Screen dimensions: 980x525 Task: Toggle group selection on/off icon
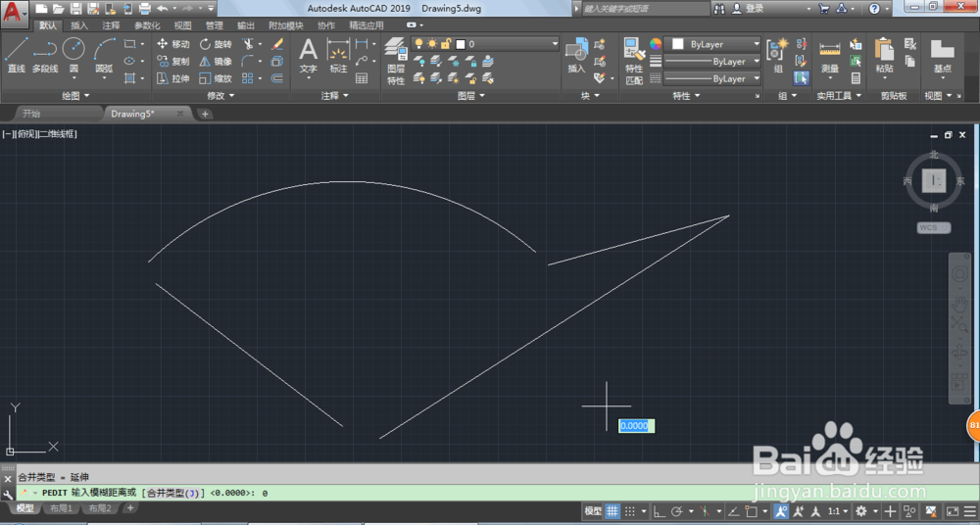pos(801,78)
